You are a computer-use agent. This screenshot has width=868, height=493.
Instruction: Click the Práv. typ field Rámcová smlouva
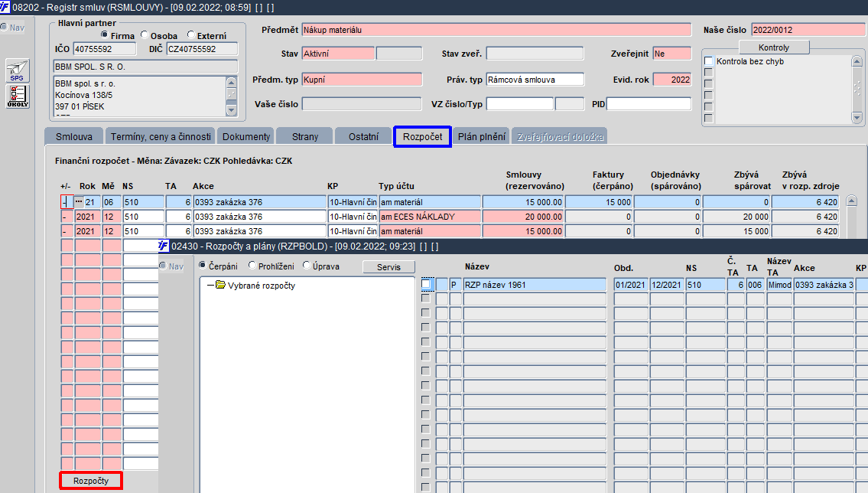click(x=535, y=79)
